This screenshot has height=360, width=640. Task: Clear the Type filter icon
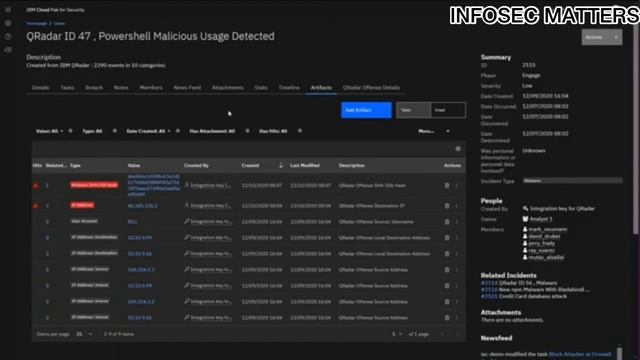[x=114, y=131]
